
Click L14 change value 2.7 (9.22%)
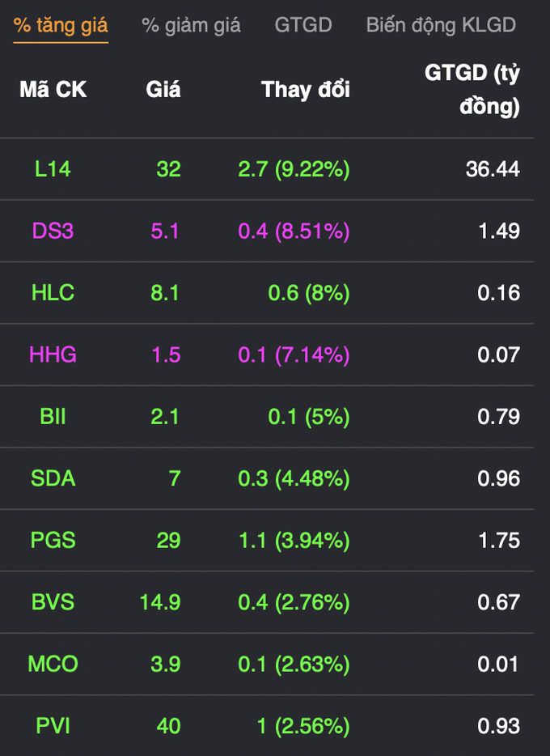tap(294, 169)
